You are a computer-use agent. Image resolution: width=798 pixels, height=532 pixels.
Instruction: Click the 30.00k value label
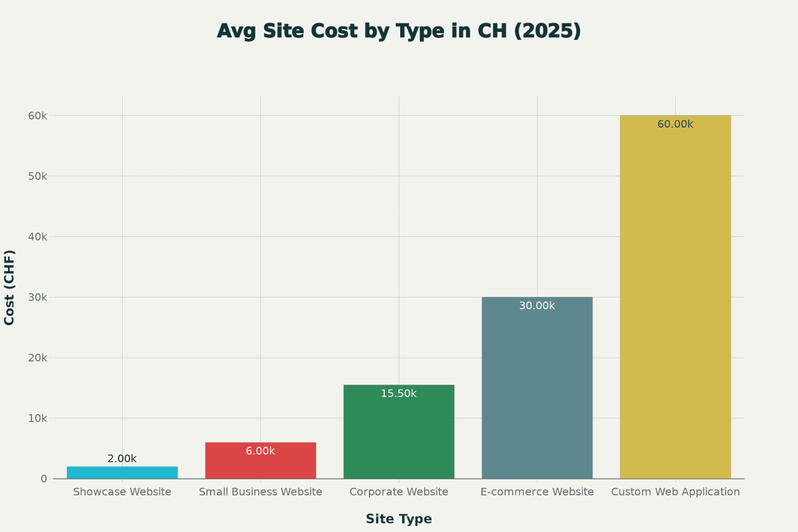tap(537, 306)
